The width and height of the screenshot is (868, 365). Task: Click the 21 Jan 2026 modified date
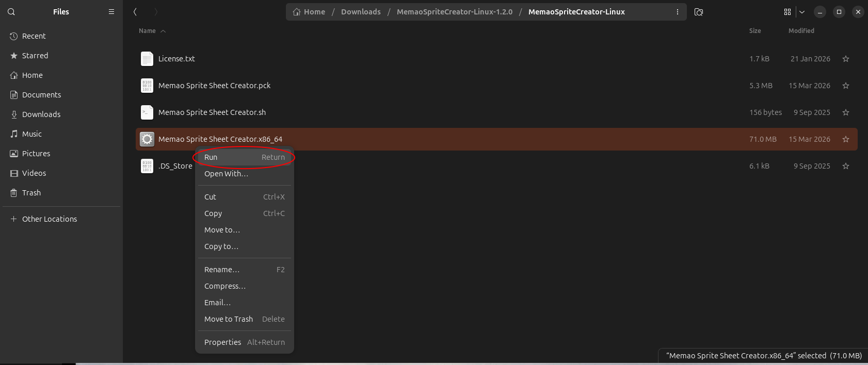[810, 59]
